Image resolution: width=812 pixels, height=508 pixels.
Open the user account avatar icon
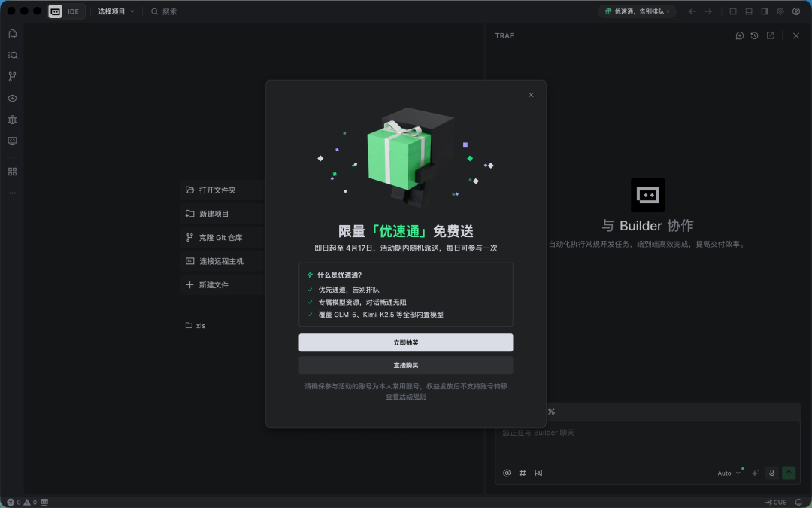[x=796, y=11]
